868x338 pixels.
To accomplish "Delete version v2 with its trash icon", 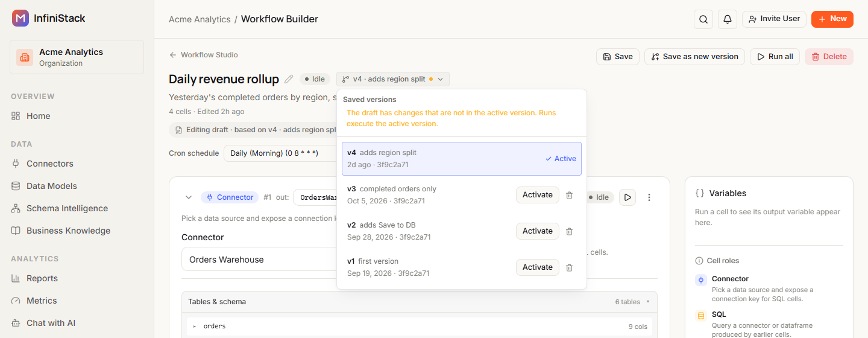I will 569,231.
